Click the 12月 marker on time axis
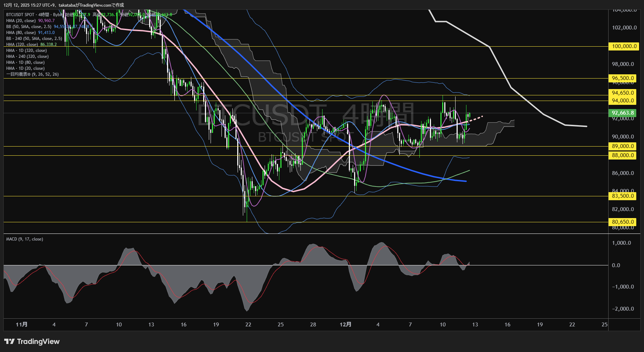Screen dimensions: 644x352 (345, 325)
